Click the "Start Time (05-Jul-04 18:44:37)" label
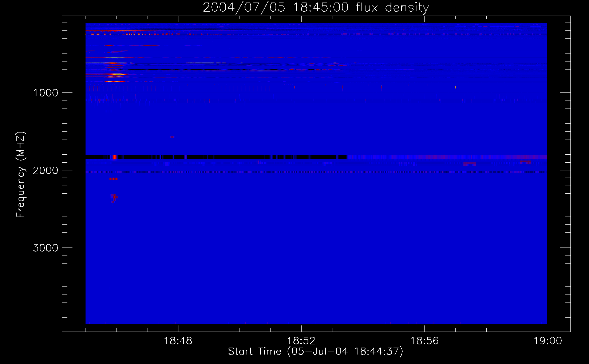Image resolution: width=589 pixels, height=364 pixels. [x=316, y=352]
